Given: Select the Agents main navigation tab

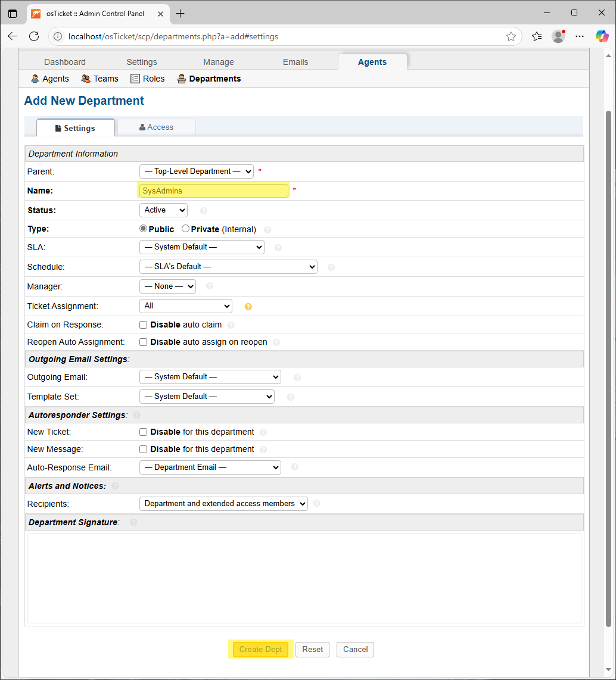Looking at the screenshot, I should (x=372, y=62).
